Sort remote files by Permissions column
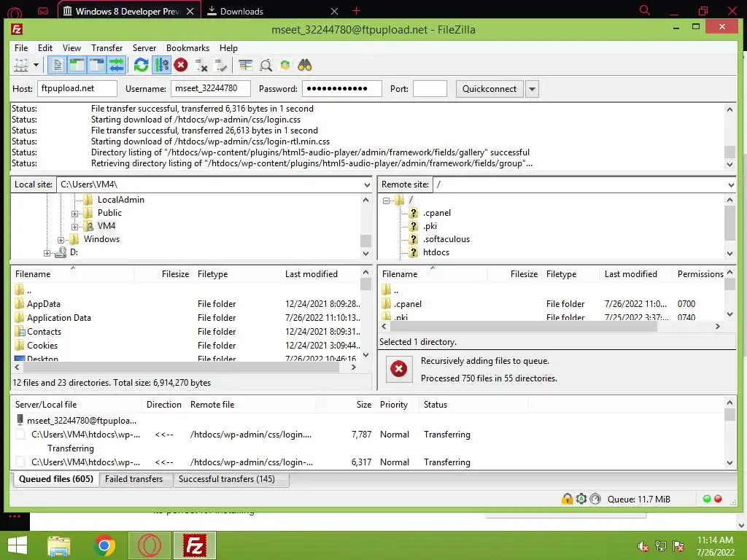This screenshot has width=747, height=560. pos(700,274)
